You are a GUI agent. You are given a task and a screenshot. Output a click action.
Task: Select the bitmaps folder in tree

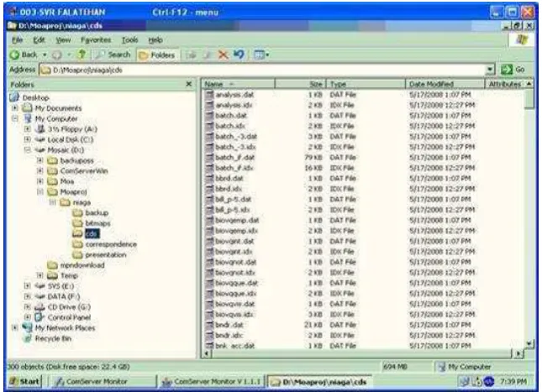97,223
